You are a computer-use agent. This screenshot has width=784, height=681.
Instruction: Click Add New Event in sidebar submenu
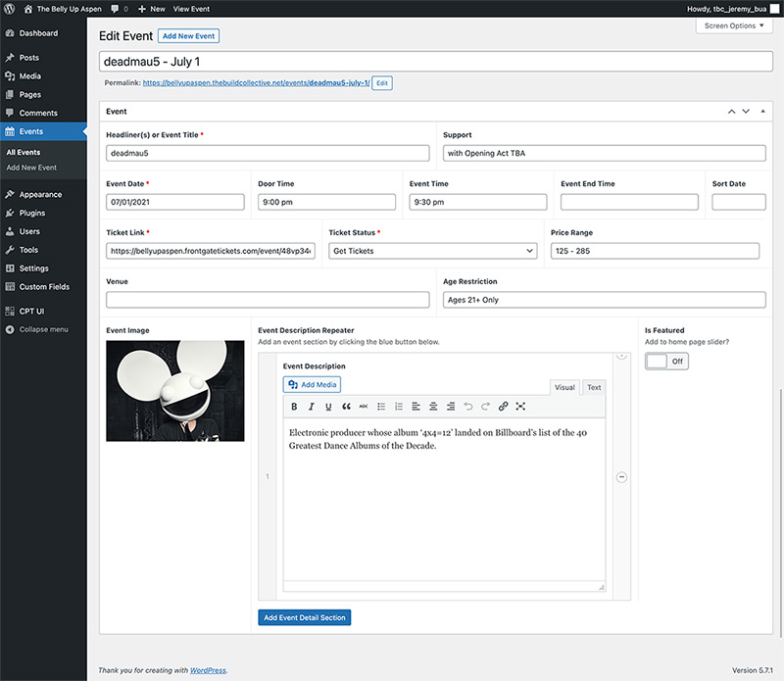pos(31,168)
